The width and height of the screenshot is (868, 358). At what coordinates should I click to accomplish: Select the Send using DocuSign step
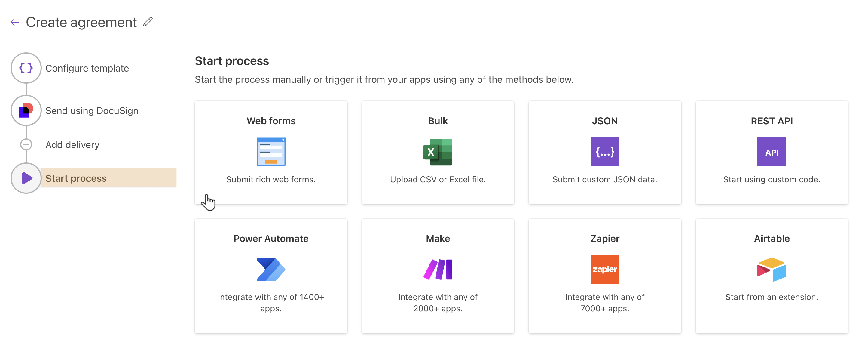click(x=92, y=110)
